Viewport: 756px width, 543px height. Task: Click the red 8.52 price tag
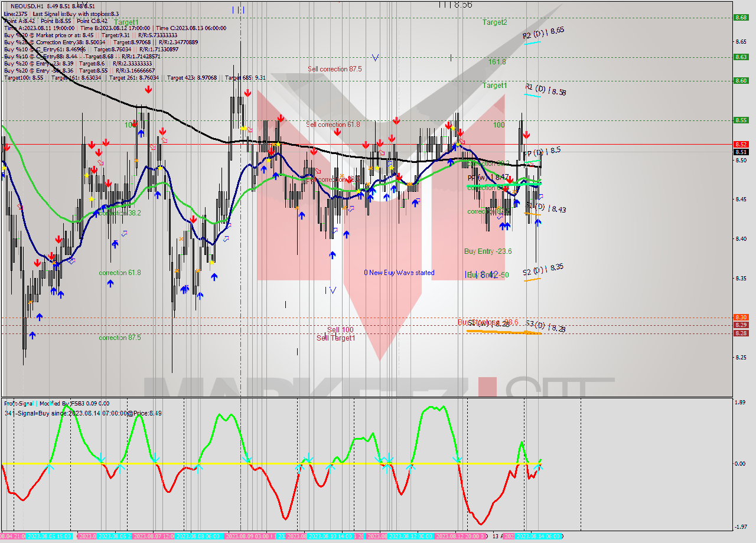pos(741,144)
